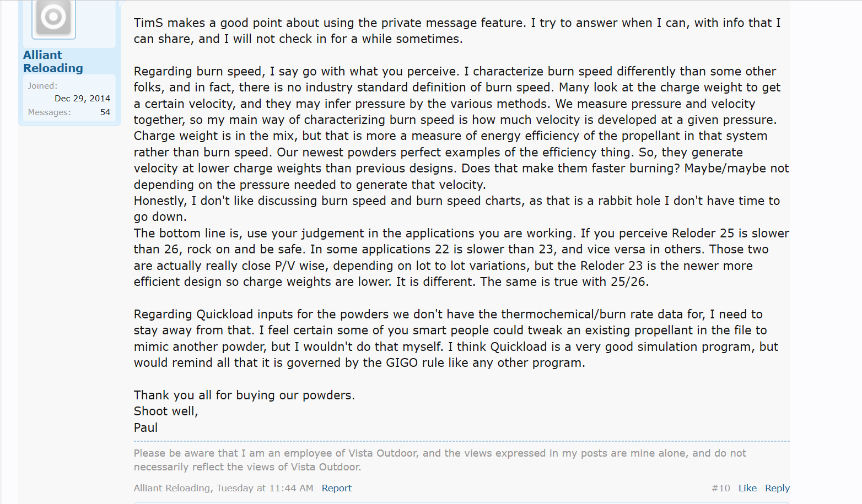Open the #10 post permalink
The width and height of the screenshot is (862, 504).
[x=720, y=488]
